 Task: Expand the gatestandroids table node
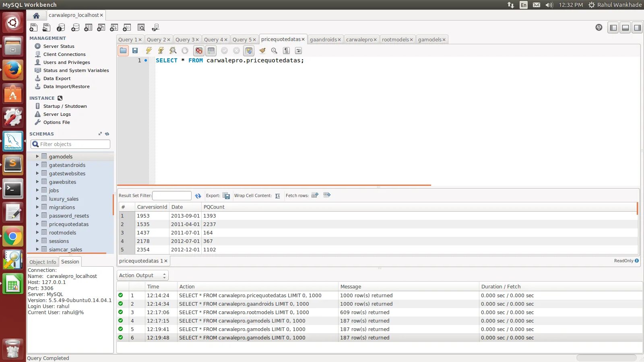pos(37,165)
